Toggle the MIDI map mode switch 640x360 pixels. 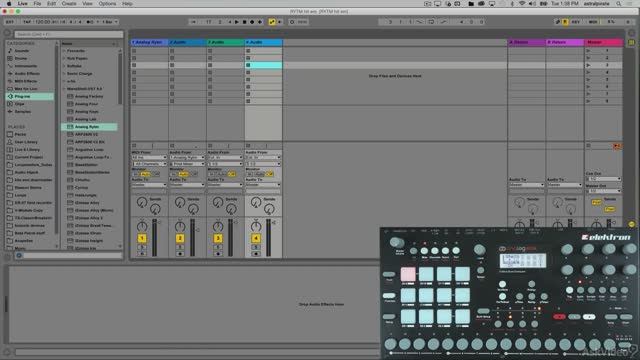point(593,22)
